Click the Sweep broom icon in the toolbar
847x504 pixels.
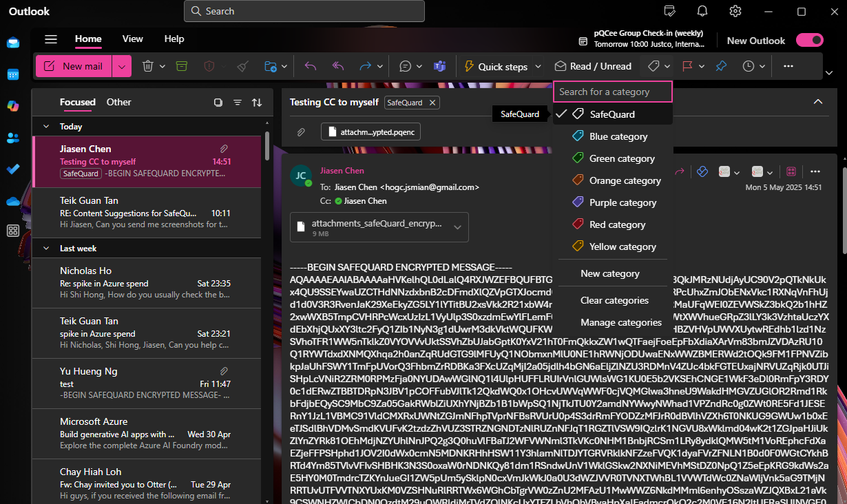coord(242,66)
